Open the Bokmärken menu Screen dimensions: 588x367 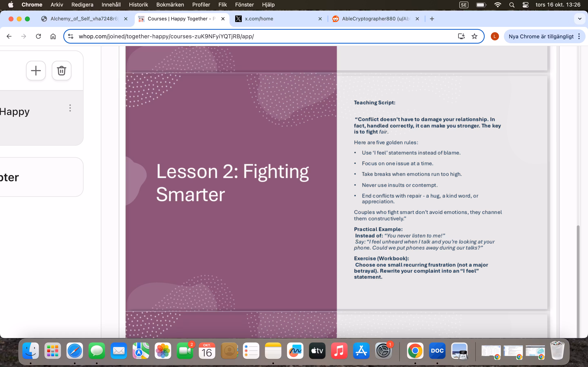(170, 5)
